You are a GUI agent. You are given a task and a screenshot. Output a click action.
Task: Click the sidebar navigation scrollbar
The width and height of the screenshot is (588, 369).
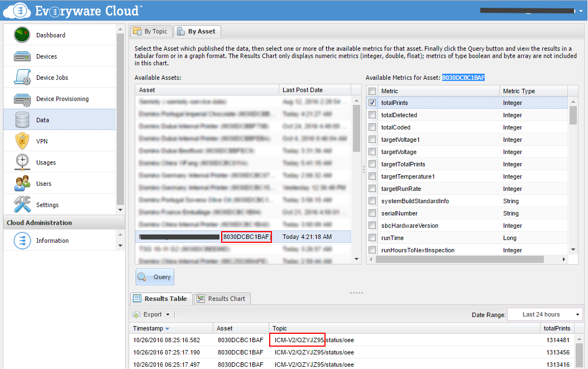[x=120, y=119]
